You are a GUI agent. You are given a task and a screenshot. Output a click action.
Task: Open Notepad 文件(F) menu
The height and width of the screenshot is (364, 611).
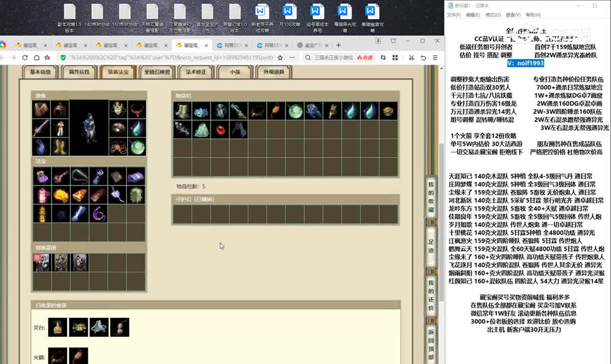click(454, 15)
